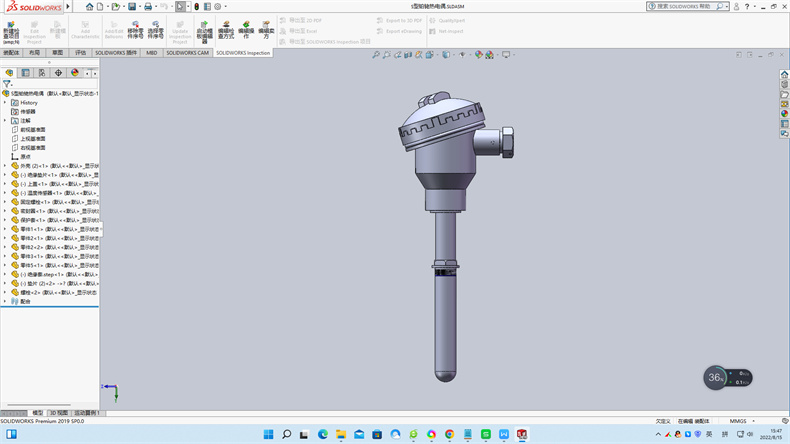
Task: Open the ConfigurationManager tab icon
Action: pos(42,73)
